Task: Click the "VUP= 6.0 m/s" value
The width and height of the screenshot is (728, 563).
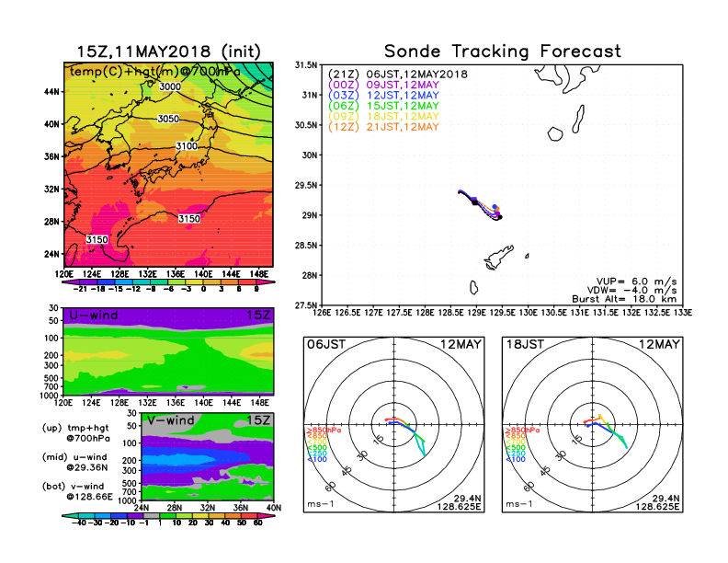Action: tap(636, 281)
